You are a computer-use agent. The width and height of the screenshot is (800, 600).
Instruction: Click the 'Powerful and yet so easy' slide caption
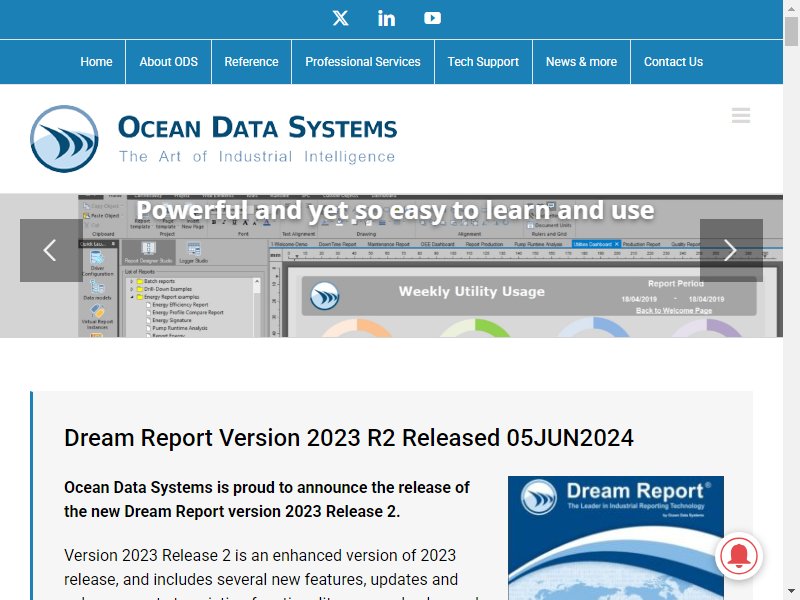pyautogui.click(x=395, y=210)
